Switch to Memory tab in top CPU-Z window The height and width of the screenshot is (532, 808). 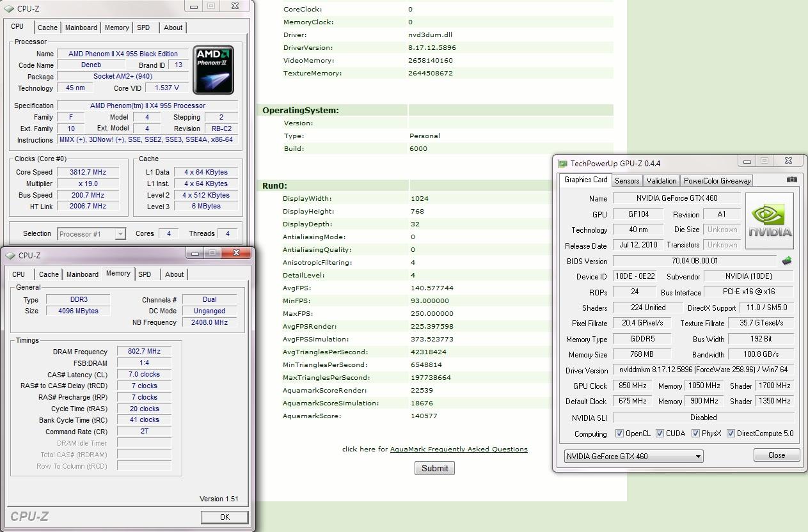click(116, 27)
